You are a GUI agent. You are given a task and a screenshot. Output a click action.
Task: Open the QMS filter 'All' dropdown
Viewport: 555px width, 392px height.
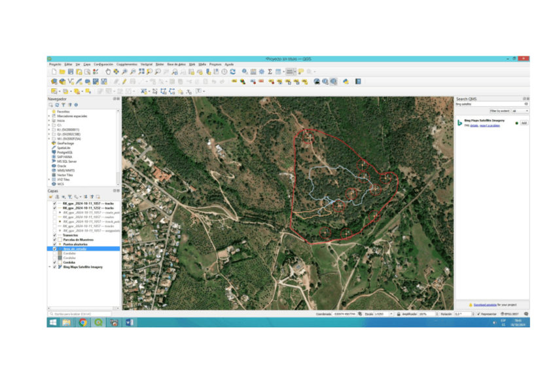(519, 111)
